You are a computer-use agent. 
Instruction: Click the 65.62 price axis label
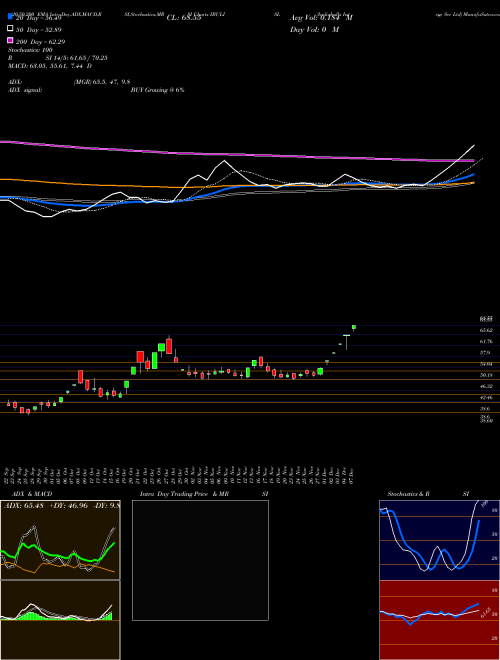pos(486,330)
